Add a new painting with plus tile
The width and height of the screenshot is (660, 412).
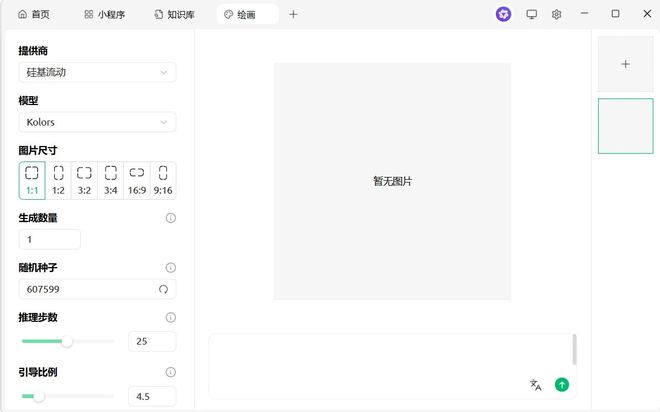point(625,64)
